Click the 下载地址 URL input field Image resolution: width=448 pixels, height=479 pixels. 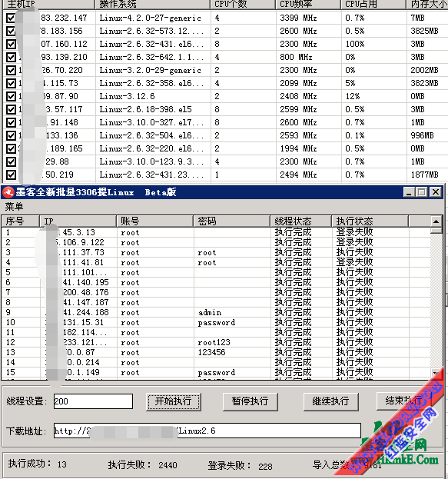point(207,431)
